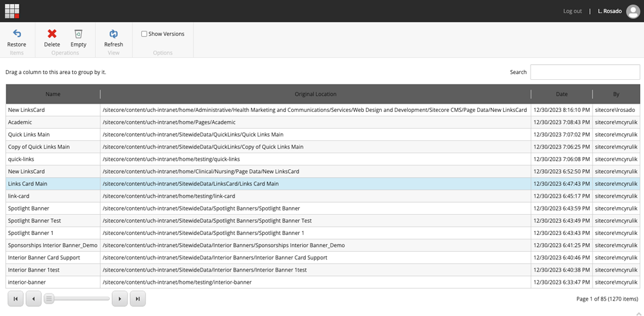The height and width of the screenshot is (316, 644).
Task: Click into the Search input field
Action: [585, 72]
